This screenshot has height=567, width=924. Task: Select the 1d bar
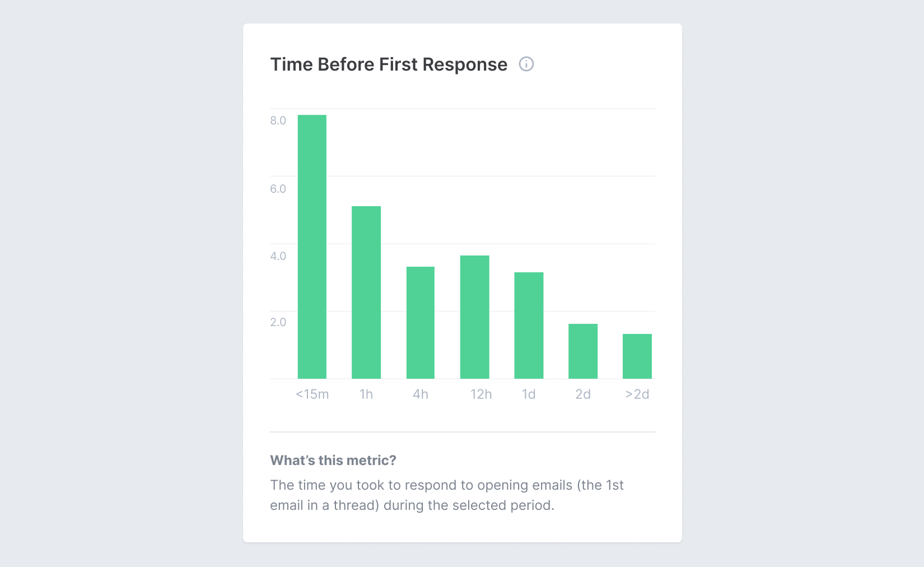(529, 325)
